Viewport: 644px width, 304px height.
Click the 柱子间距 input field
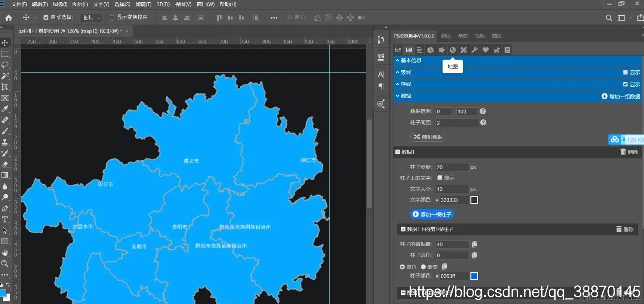tap(457, 123)
